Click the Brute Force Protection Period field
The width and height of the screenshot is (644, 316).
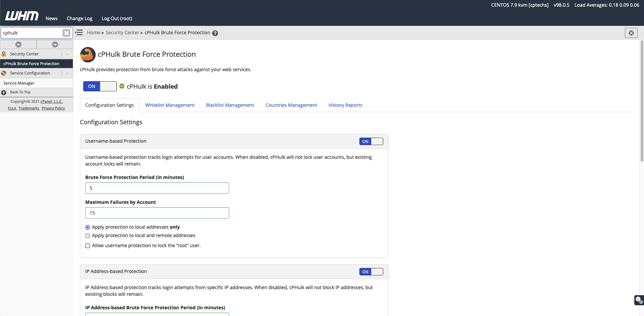[157, 188]
